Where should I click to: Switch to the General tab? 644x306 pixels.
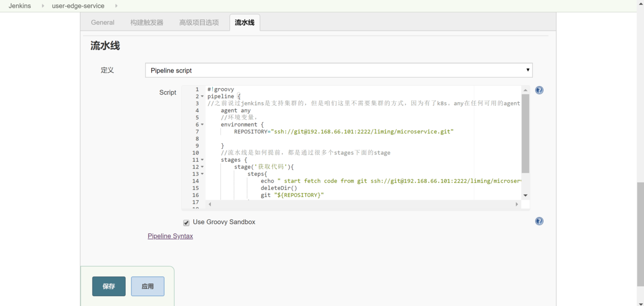point(102,22)
